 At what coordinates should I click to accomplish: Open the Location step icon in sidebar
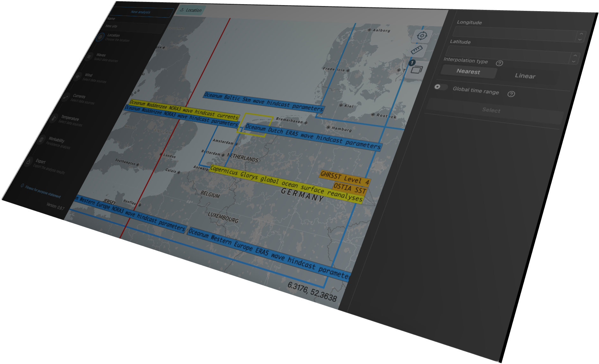pyautogui.click(x=100, y=37)
